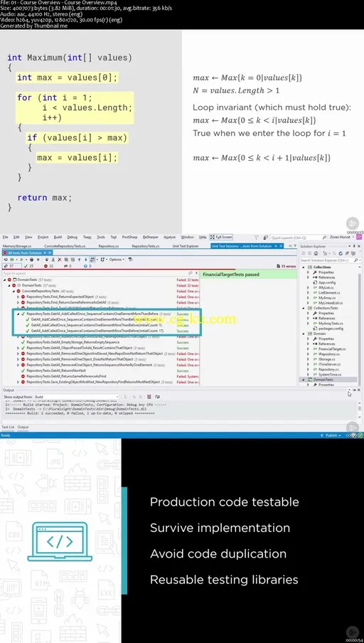
Task: Click the red Remove tests X icon
Action: [60, 260]
